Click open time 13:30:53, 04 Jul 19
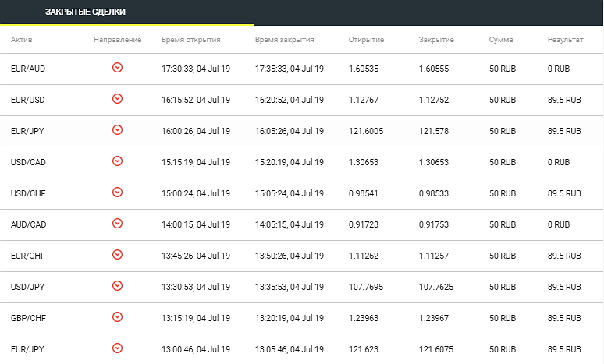This screenshot has width=604, height=364. (x=196, y=287)
